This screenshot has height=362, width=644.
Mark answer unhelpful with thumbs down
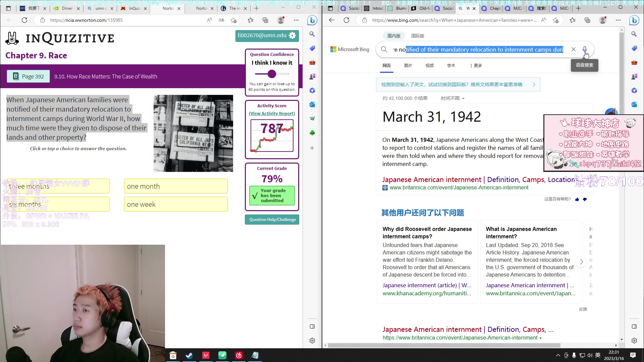click(585, 199)
